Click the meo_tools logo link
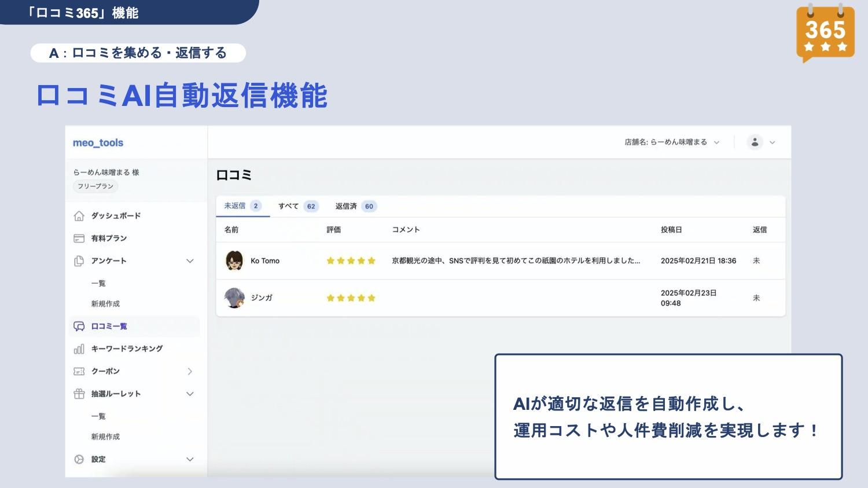Viewport: 868px width, 488px height. coord(98,143)
